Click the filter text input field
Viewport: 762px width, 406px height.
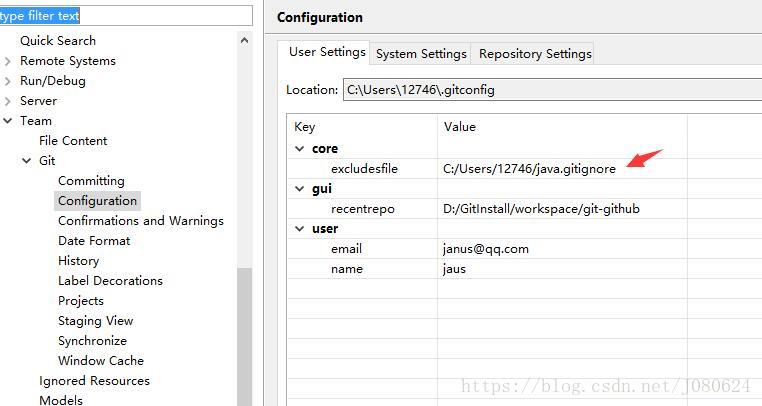coord(125,16)
